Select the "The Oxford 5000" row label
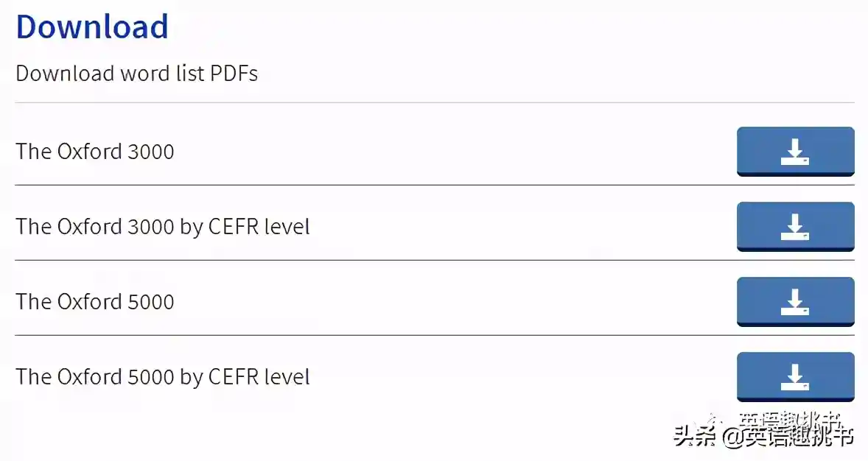 [x=95, y=302]
